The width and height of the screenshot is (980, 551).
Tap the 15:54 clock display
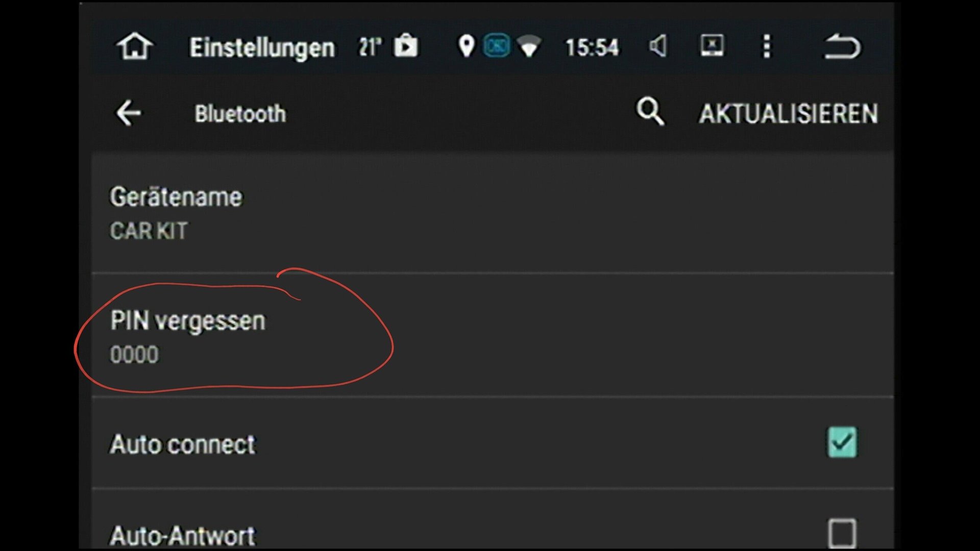pyautogui.click(x=592, y=47)
